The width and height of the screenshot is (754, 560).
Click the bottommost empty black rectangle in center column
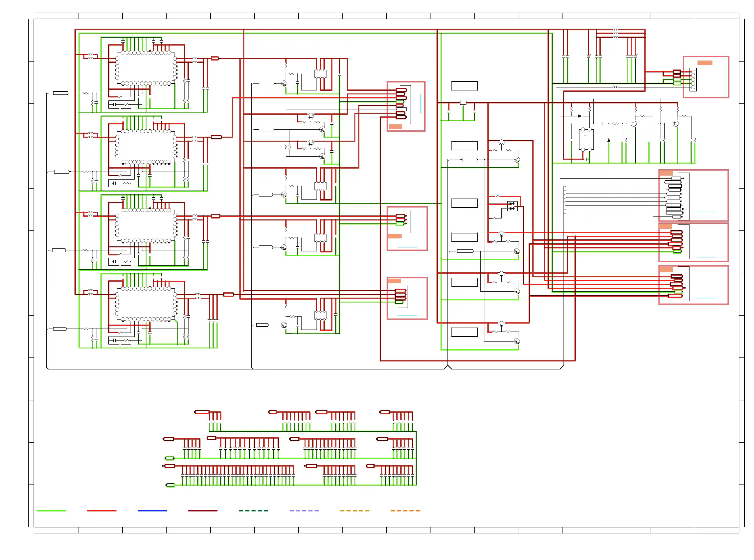464,332
